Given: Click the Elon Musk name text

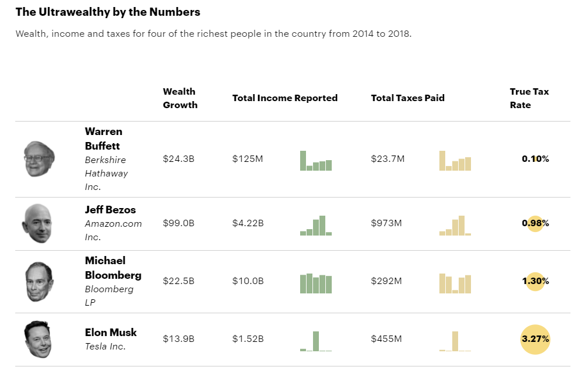Looking at the screenshot, I should coord(111,333).
